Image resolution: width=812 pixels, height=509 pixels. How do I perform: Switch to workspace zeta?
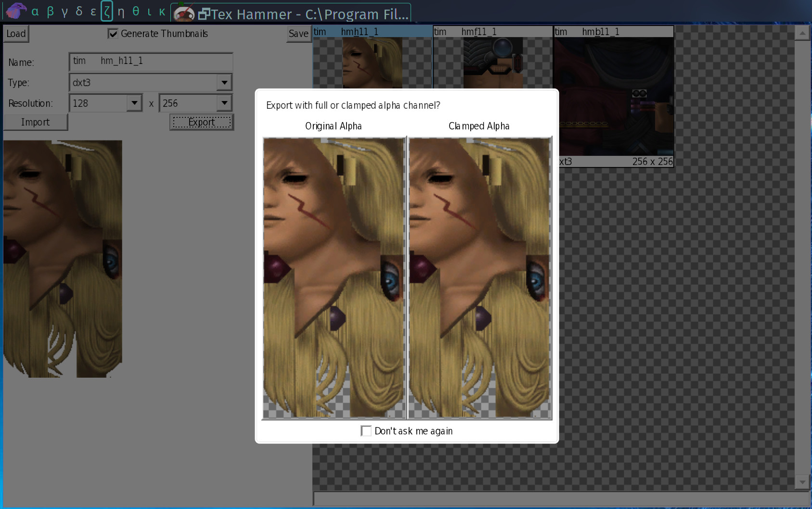pos(107,12)
